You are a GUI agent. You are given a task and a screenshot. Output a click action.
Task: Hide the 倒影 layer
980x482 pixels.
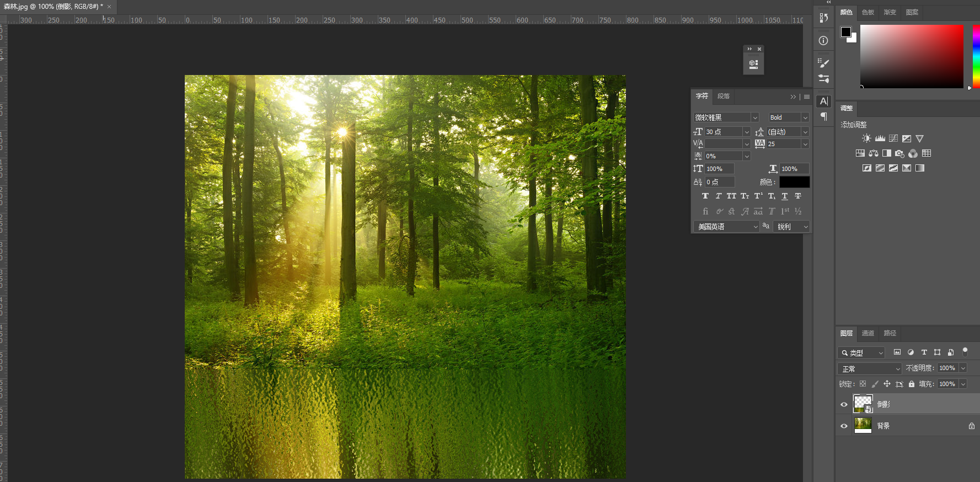[844, 404]
